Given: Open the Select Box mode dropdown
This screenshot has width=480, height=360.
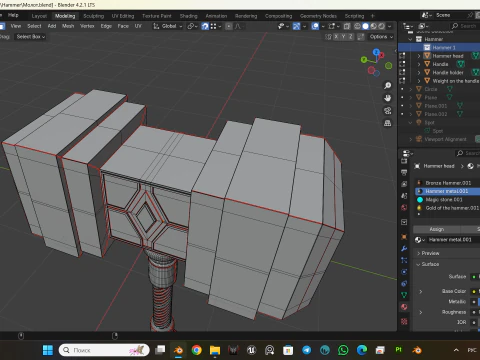Looking at the screenshot, I should click(31, 37).
